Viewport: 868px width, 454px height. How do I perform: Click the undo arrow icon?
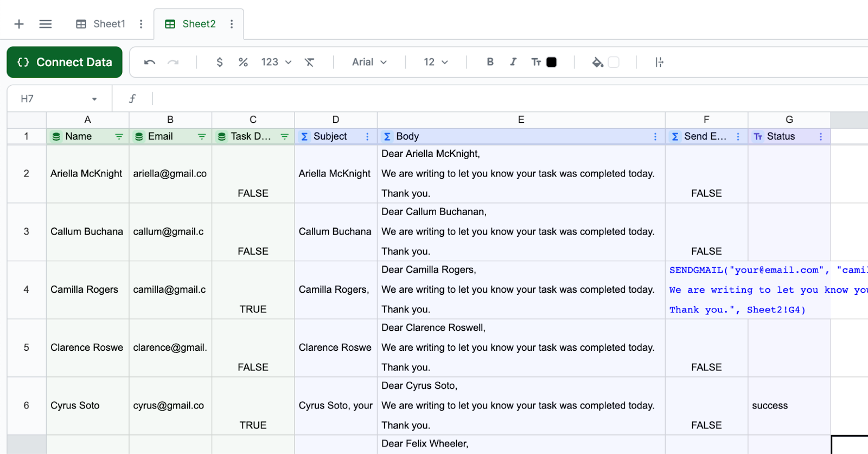tap(150, 62)
